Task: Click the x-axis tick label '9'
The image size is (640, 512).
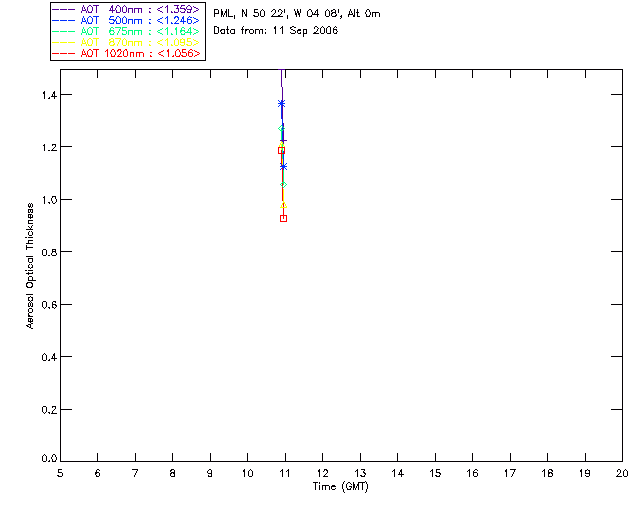Action: [x=210, y=473]
